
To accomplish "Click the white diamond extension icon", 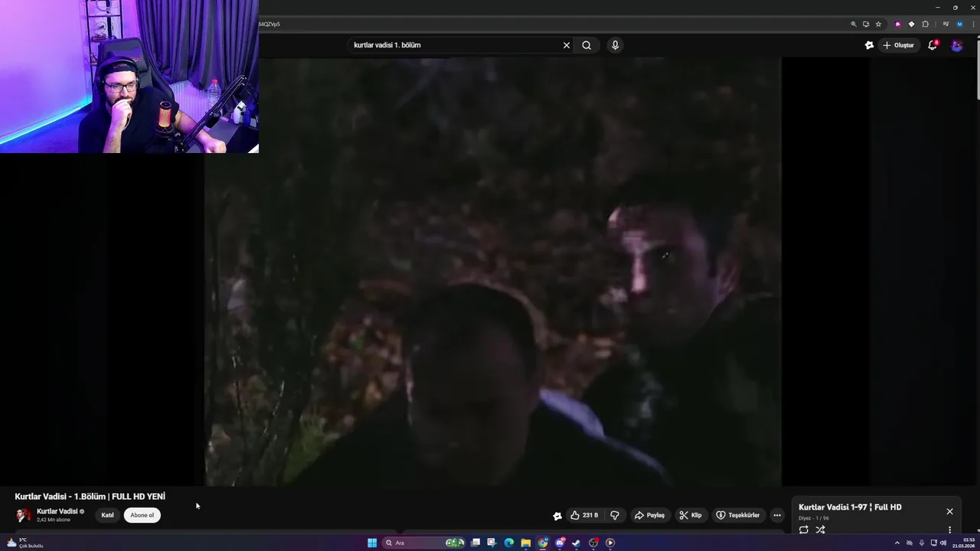I will [911, 24].
